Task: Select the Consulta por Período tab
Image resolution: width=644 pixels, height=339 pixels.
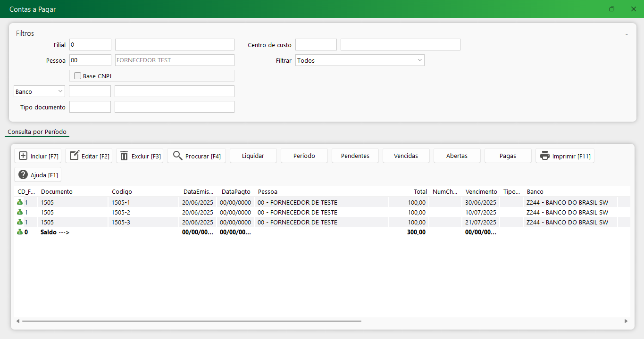Action: coord(37,132)
